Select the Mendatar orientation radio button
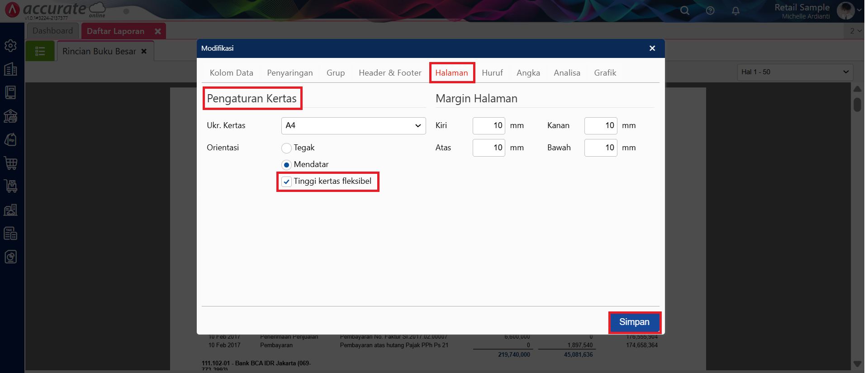This screenshot has width=868, height=373. 286,165
